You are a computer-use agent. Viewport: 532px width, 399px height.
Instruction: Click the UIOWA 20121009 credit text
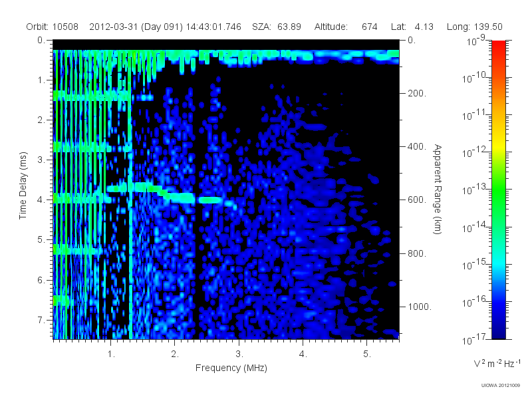[x=501, y=386]
